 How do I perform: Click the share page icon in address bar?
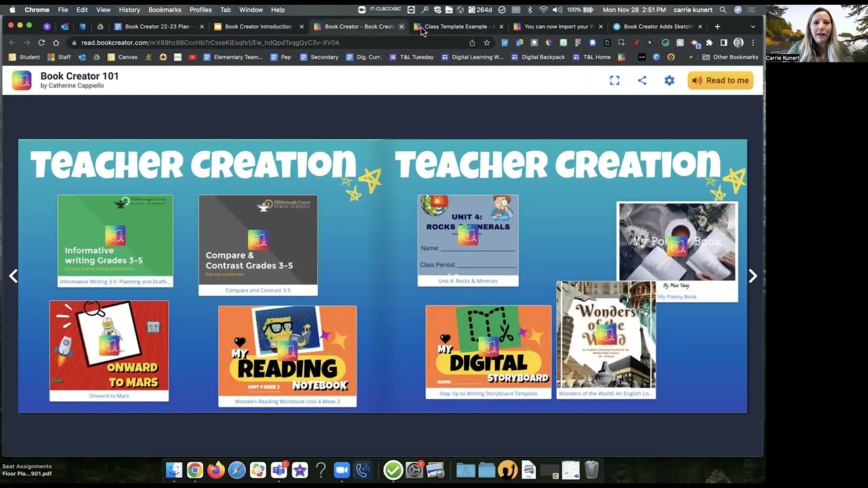click(472, 42)
